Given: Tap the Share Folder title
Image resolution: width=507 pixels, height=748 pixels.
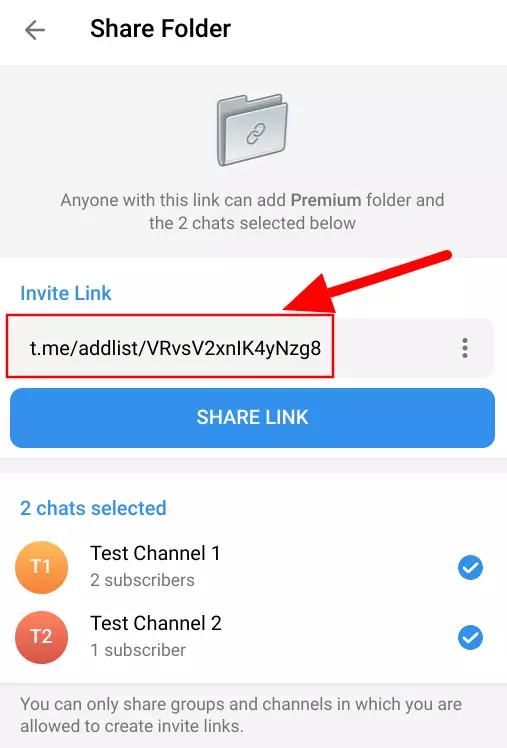Looking at the screenshot, I should point(160,29).
